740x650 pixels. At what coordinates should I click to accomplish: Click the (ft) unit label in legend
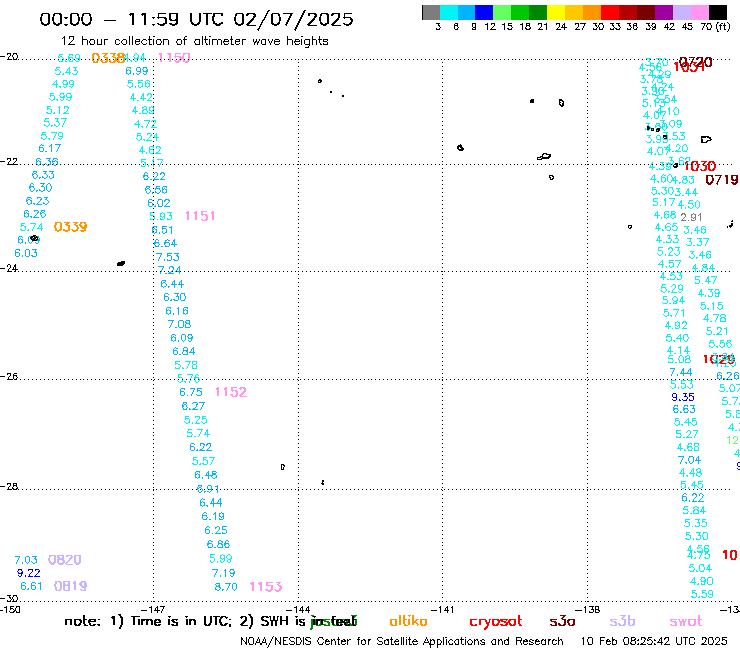(x=723, y=27)
